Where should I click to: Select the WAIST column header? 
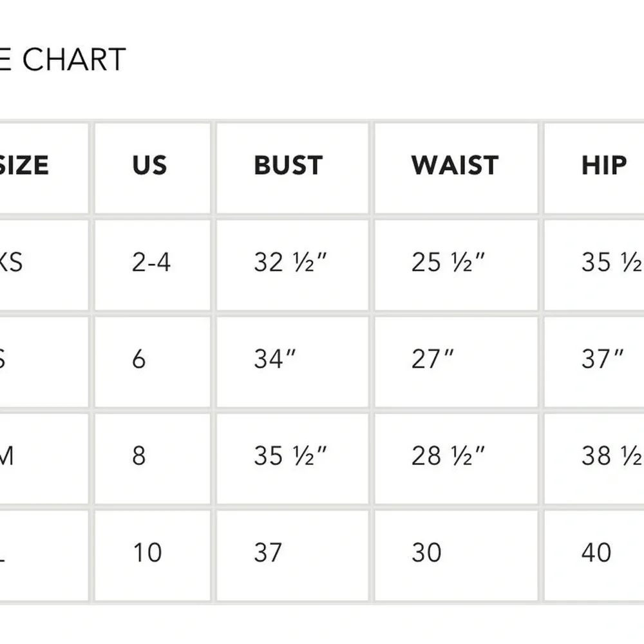click(x=455, y=165)
